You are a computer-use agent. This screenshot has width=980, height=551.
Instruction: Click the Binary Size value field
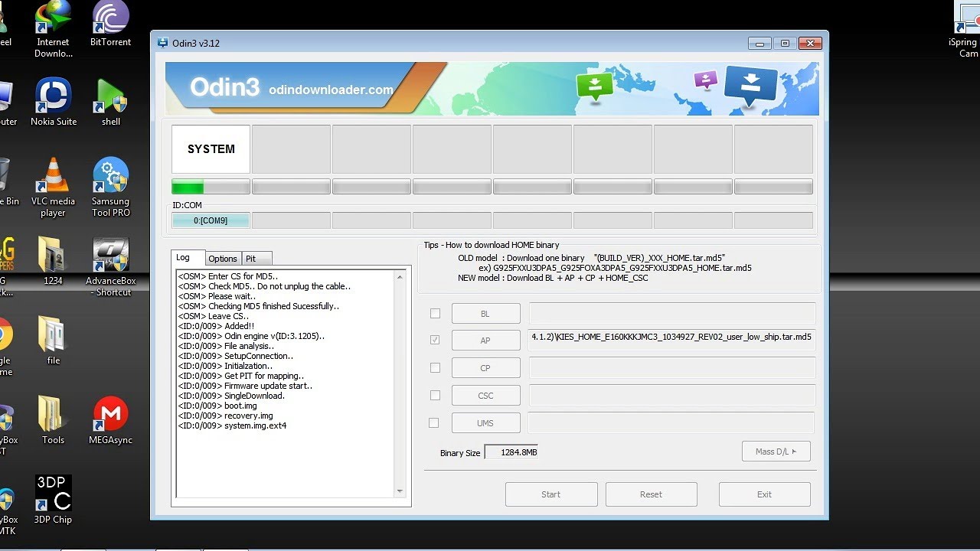[x=511, y=452]
